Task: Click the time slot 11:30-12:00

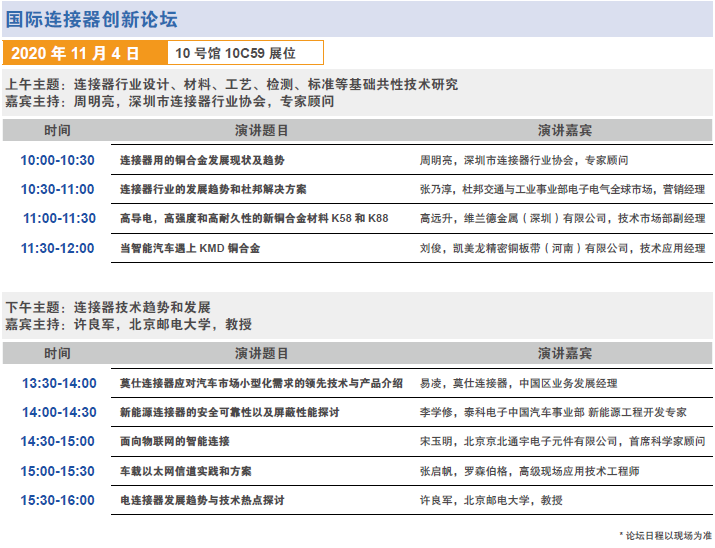Action: [57, 248]
